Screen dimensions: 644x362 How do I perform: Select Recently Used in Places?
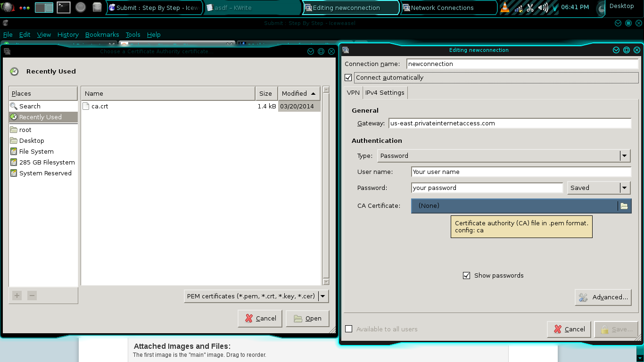pos(43,117)
